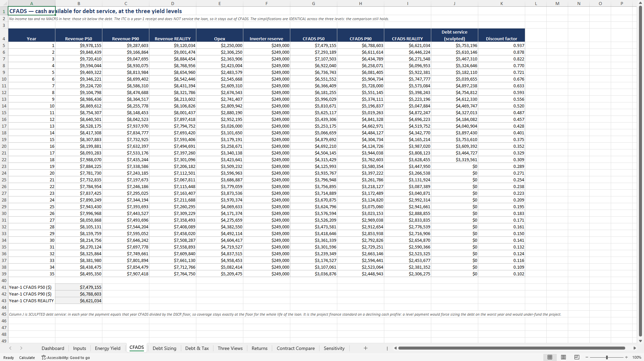Viewport: 644px width, 361px height.
Task: Adjust the zoom slider handle
Action: click(x=607, y=357)
